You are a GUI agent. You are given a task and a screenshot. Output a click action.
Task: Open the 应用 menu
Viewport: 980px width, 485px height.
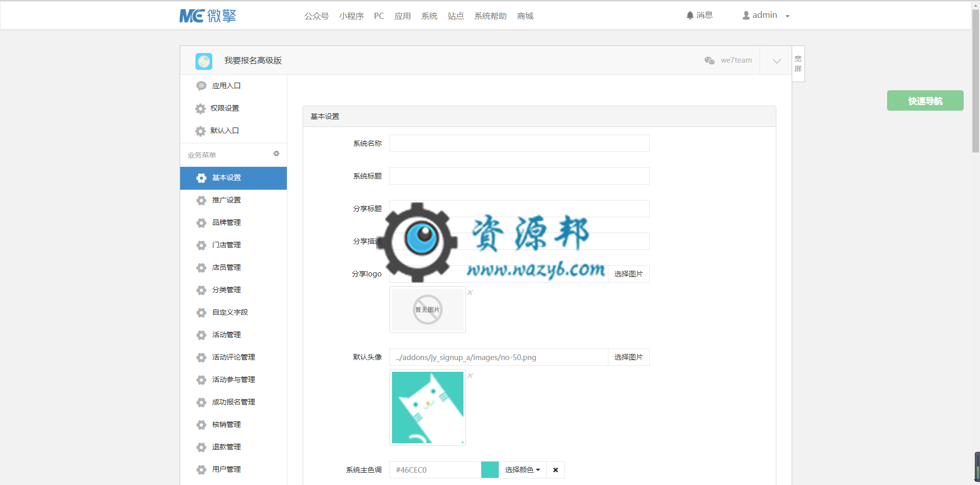pos(402,16)
